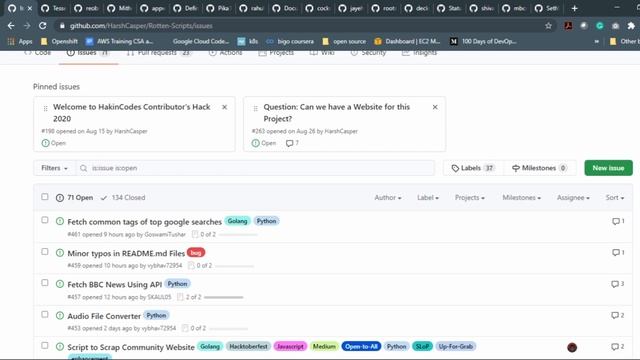The width and height of the screenshot is (640, 360).
Task: Open the Milestones page button
Action: tap(539, 168)
